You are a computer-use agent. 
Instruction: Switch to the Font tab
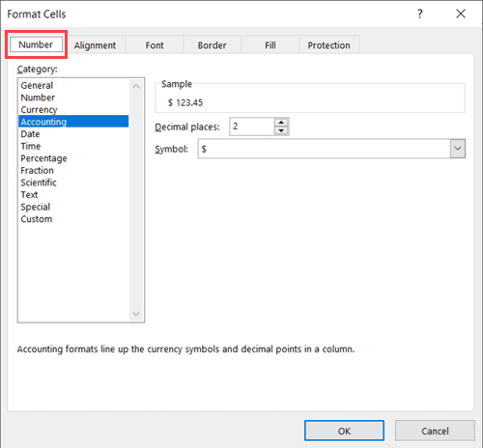pyautogui.click(x=155, y=45)
